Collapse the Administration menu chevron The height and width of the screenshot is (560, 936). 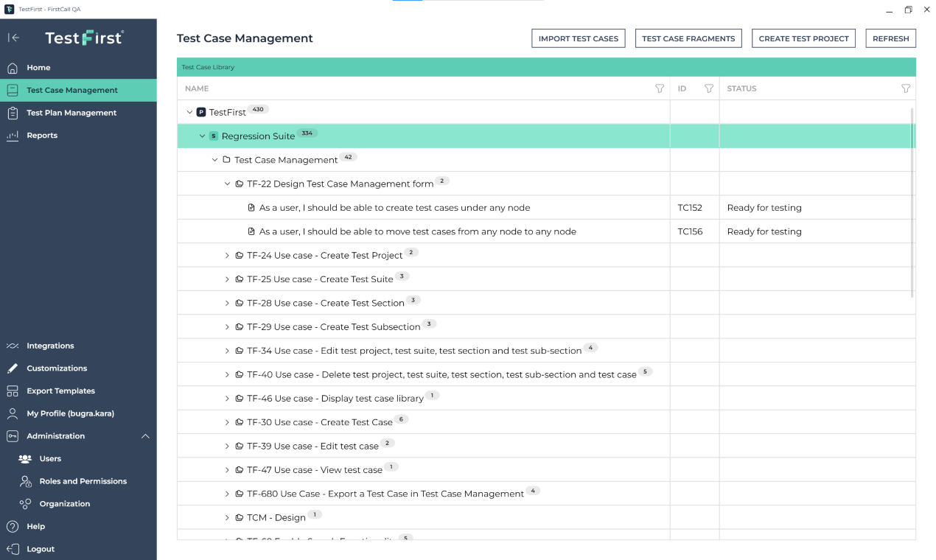click(x=145, y=436)
